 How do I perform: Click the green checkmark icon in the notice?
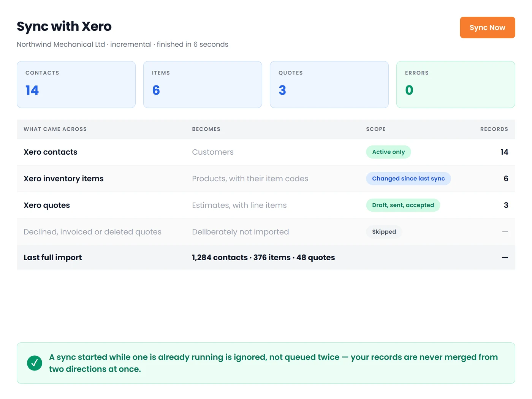(x=35, y=363)
